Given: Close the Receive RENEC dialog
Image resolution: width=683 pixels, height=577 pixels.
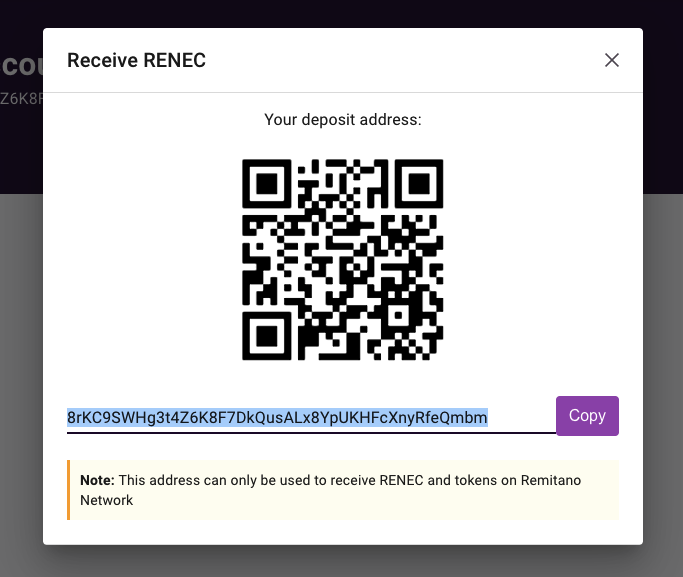Looking at the screenshot, I should pos(612,60).
